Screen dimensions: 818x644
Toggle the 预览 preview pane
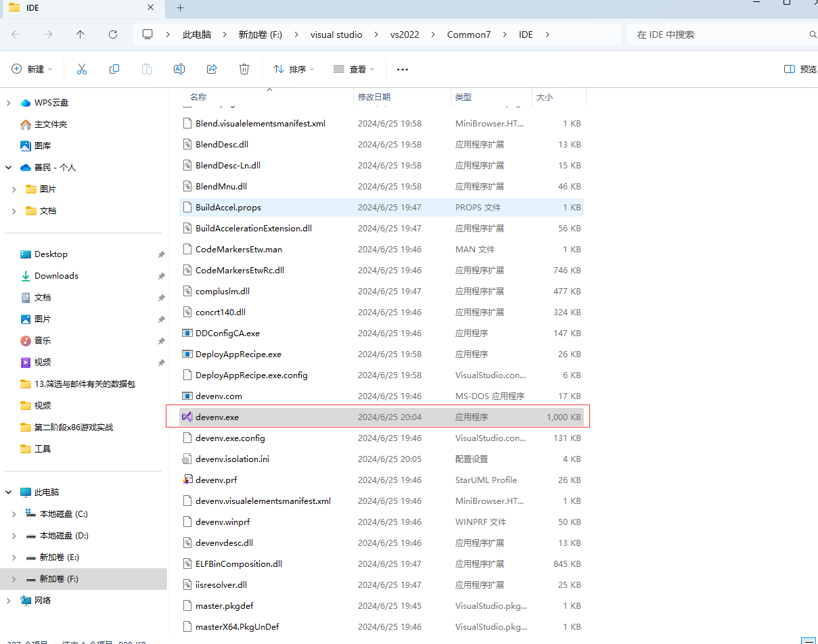click(x=800, y=69)
